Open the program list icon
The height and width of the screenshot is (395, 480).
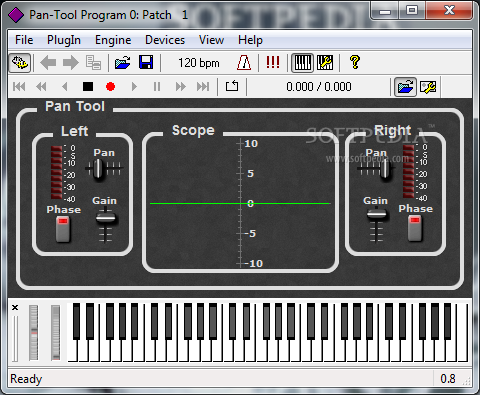tap(93, 63)
